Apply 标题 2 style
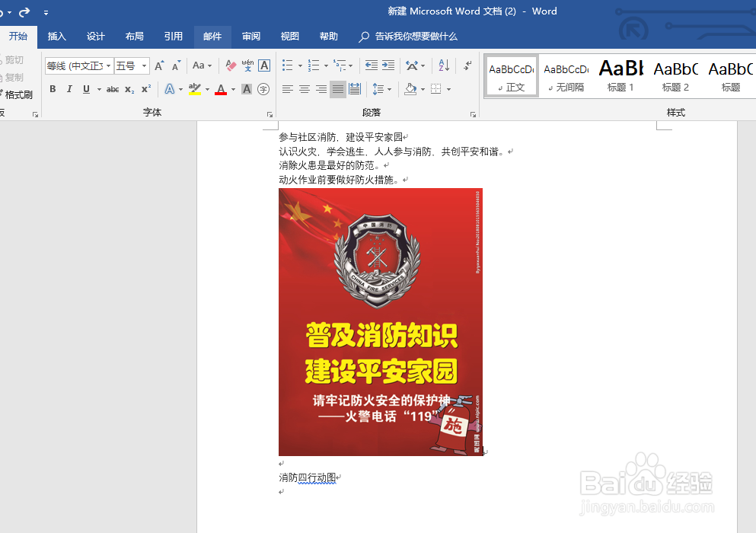 coord(675,76)
